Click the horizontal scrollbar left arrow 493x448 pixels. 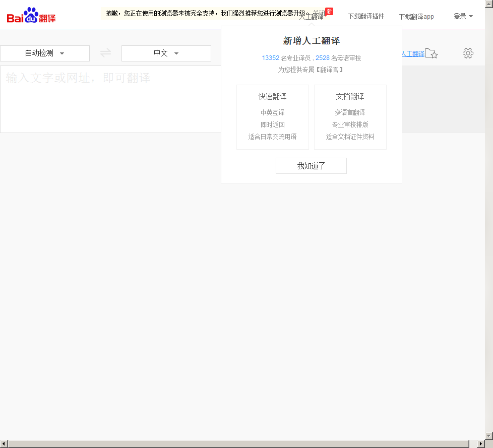[4, 443]
